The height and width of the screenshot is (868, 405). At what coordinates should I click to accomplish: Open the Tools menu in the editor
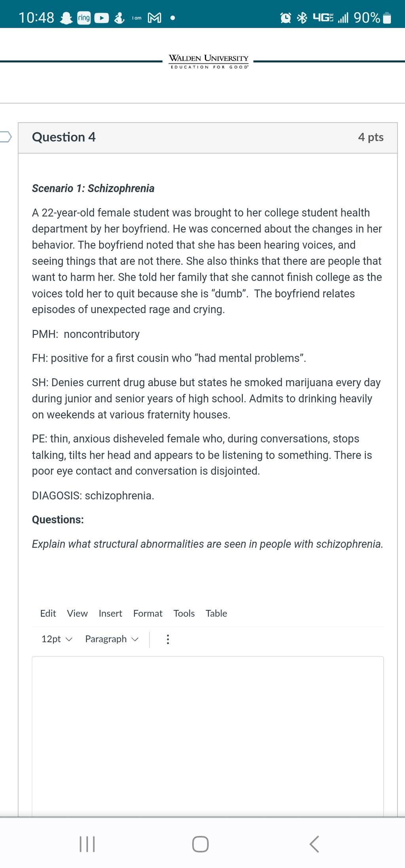pyautogui.click(x=184, y=613)
